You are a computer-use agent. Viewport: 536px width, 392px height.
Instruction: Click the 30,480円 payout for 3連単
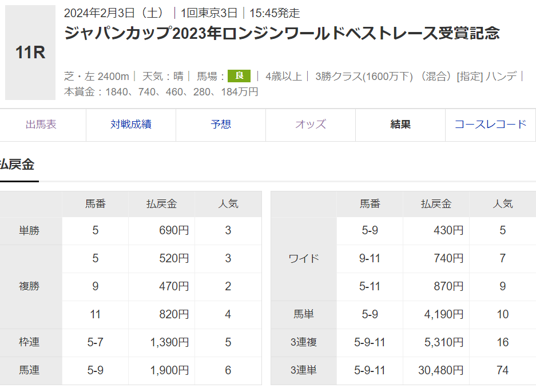coord(440,371)
